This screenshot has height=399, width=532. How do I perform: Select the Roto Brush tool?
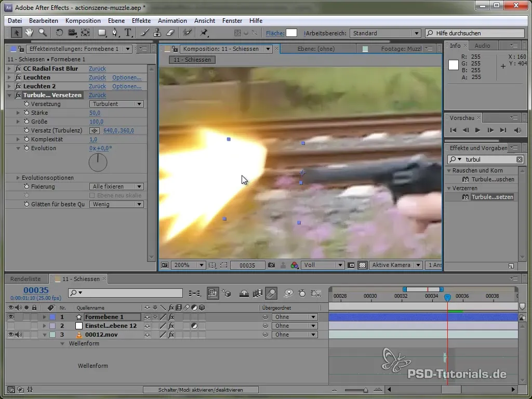[x=187, y=33]
